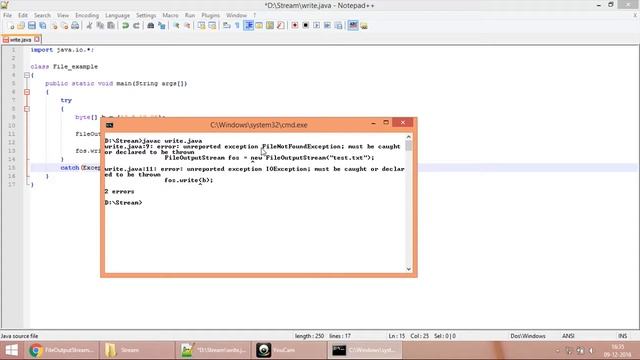The height and width of the screenshot is (360, 640).
Task: Toggle Show All Characters pilcrow icon
Action: 238,26
